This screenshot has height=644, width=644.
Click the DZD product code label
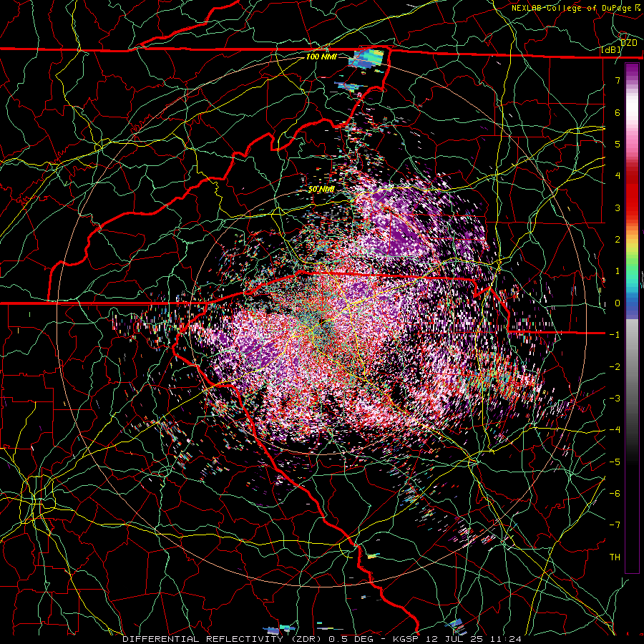coord(628,43)
